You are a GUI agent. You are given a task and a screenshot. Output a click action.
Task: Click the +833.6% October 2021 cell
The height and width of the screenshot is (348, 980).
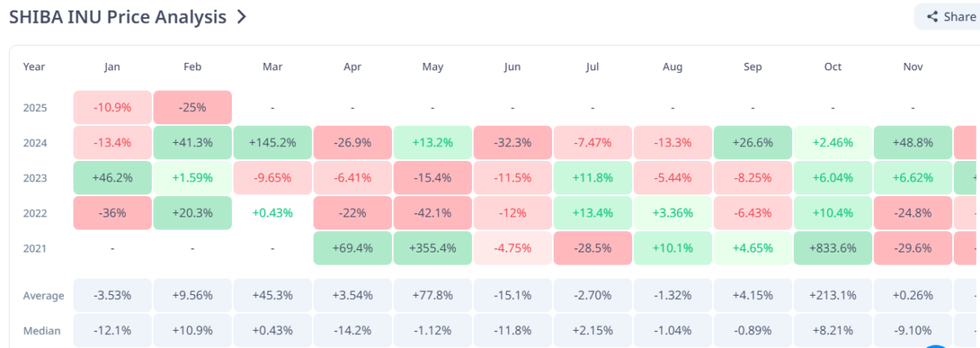click(832, 248)
